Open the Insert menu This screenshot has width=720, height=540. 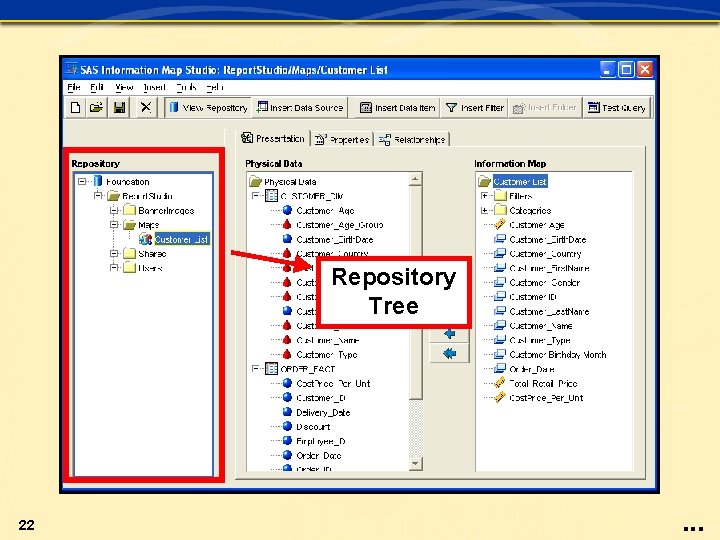tap(154, 87)
